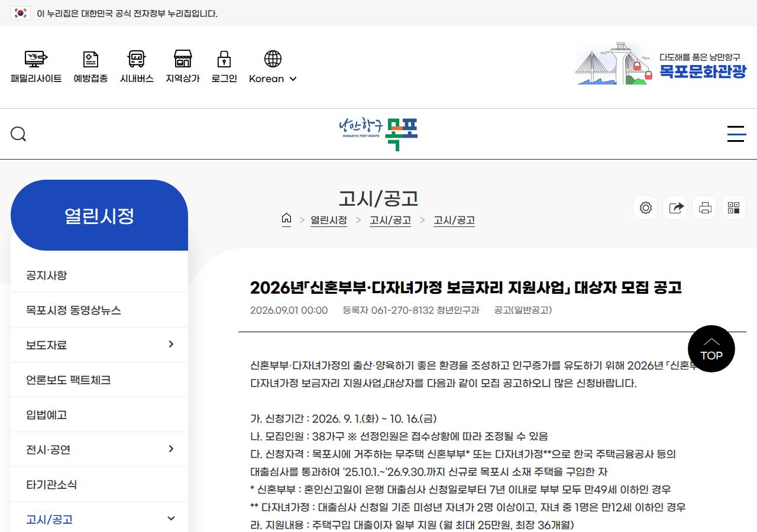The image size is (757, 532).
Task: Jump to top with TOP button
Action: tap(711, 349)
